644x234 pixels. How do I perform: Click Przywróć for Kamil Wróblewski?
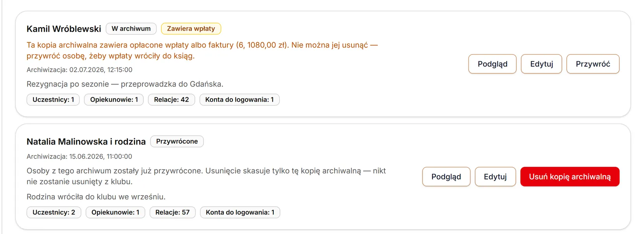(593, 64)
